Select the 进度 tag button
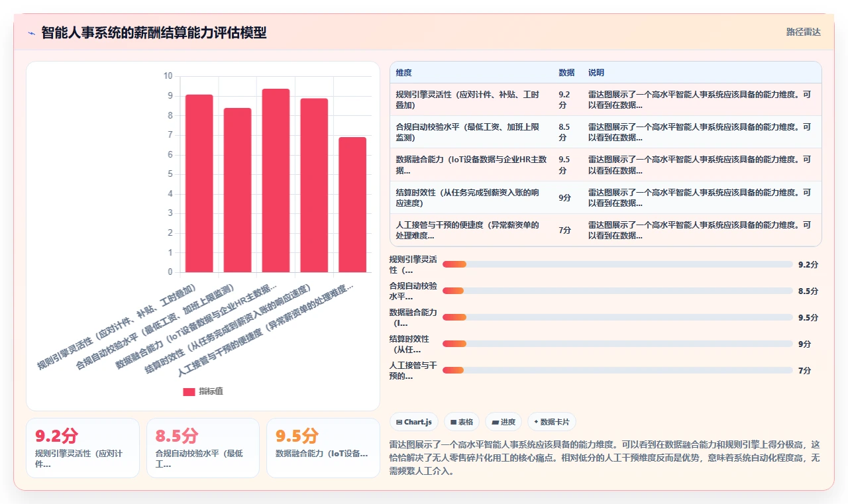This screenshot has width=848, height=504. 503,422
